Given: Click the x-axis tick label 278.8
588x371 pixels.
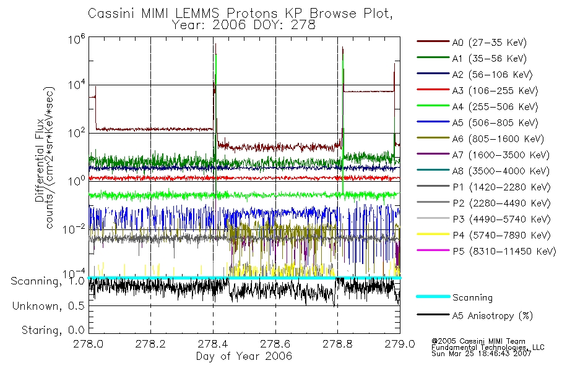Looking at the screenshot, I should click(x=337, y=344).
